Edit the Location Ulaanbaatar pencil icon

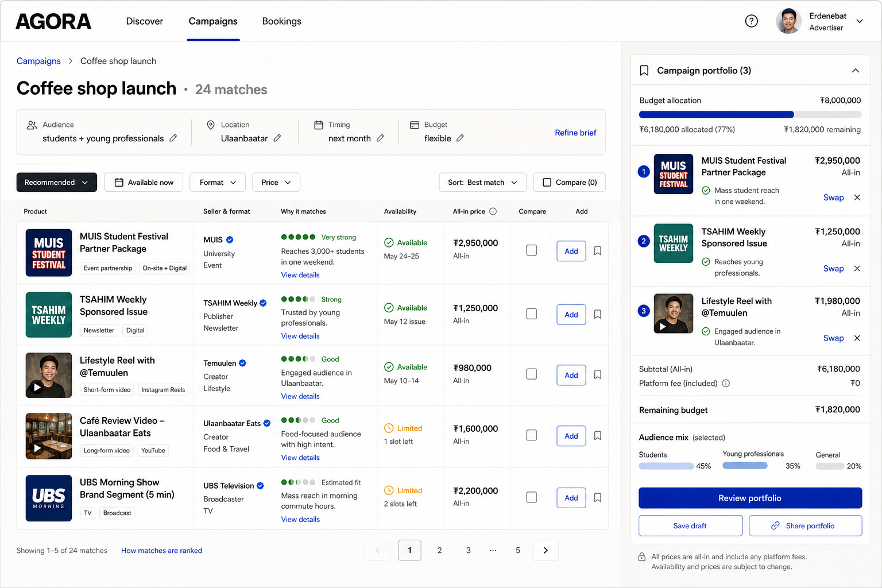click(277, 138)
